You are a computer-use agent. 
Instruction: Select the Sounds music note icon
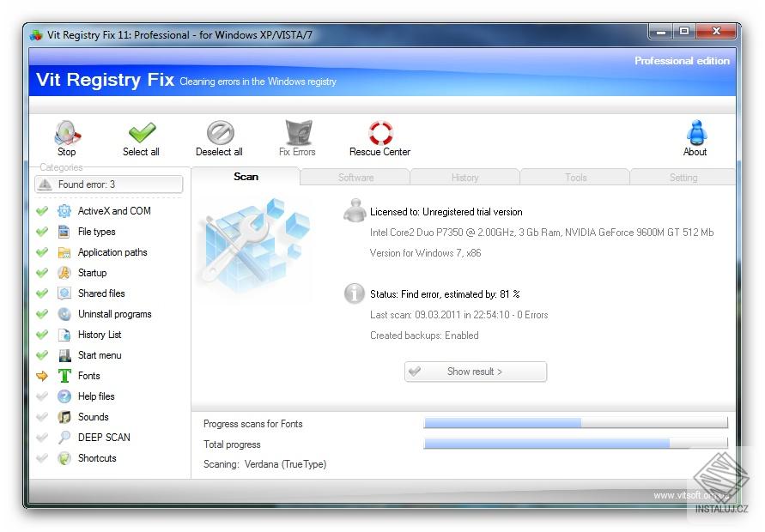pyautogui.click(x=64, y=417)
